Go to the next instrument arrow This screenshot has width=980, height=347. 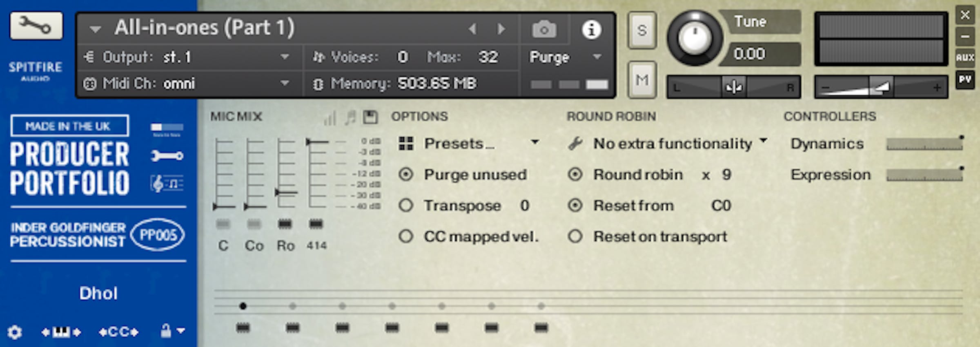coord(501,29)
